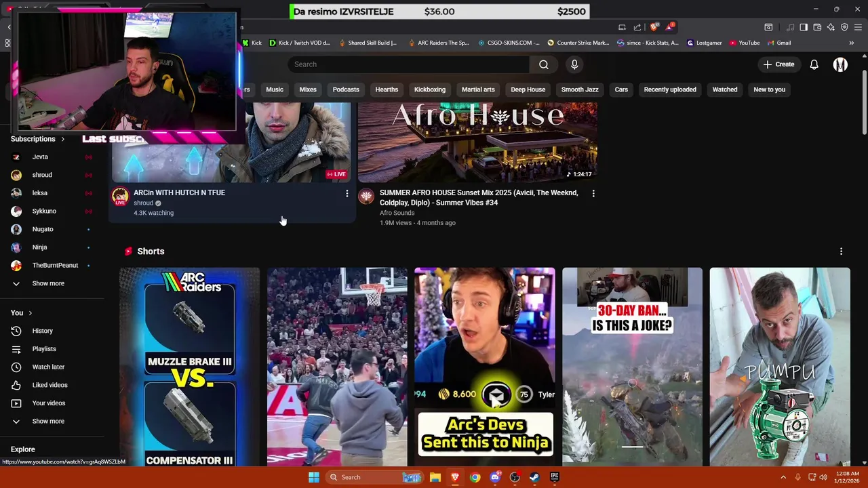Open the Afro House video thumbnail
The width and height of the screenshot is (868, 488).
[477, 142]
